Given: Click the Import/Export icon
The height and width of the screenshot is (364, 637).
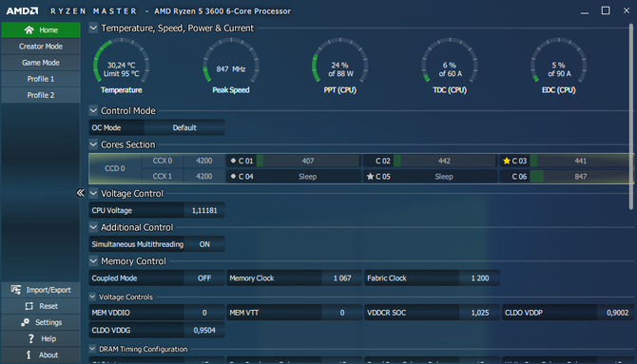Looking at the screenshot, I should pos(16,290).
